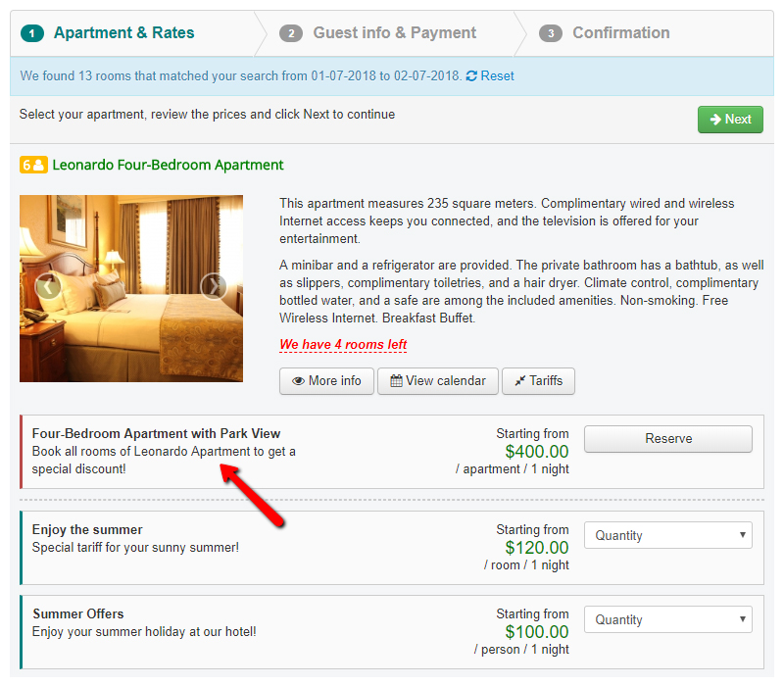
Task: Click the Tariffs icon button
Action: [x=519, y=381]
